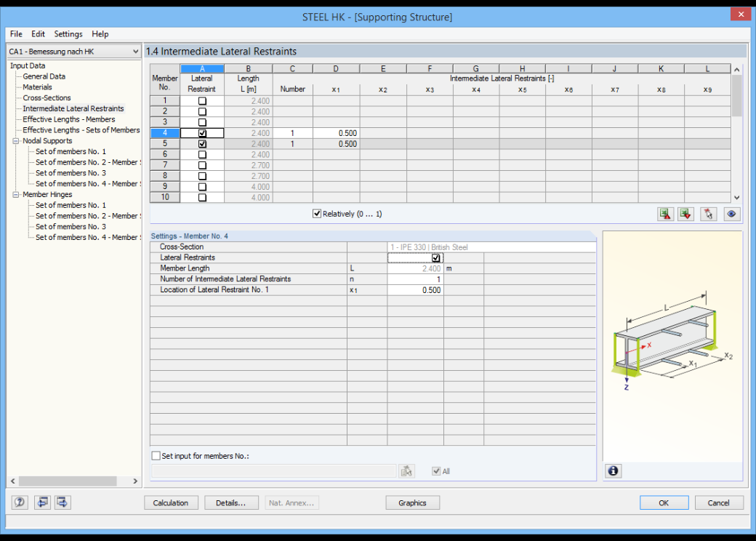756x541 pixels.
Task: Click the view mode eye icon
Action: [x=731, y=214]
